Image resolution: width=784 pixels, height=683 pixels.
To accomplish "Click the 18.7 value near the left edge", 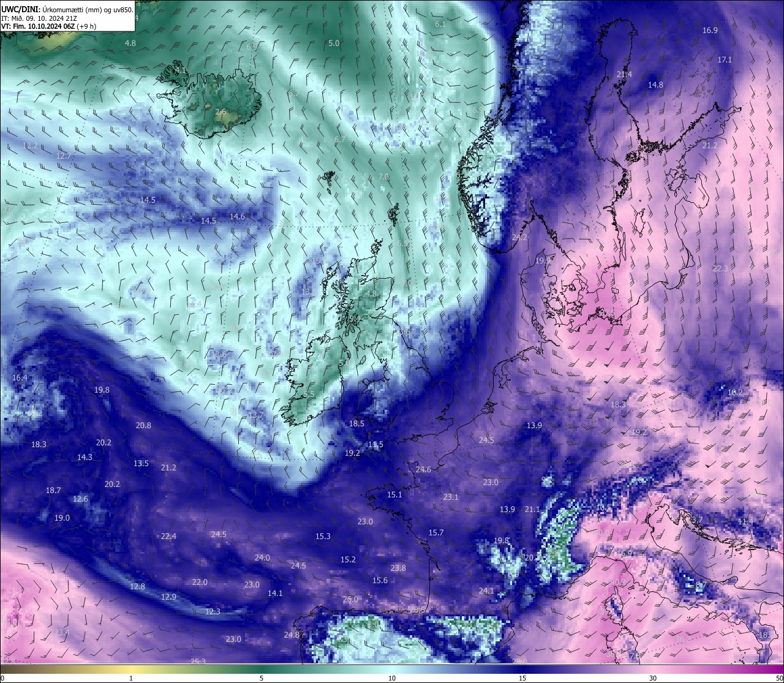I will [53, 490].
